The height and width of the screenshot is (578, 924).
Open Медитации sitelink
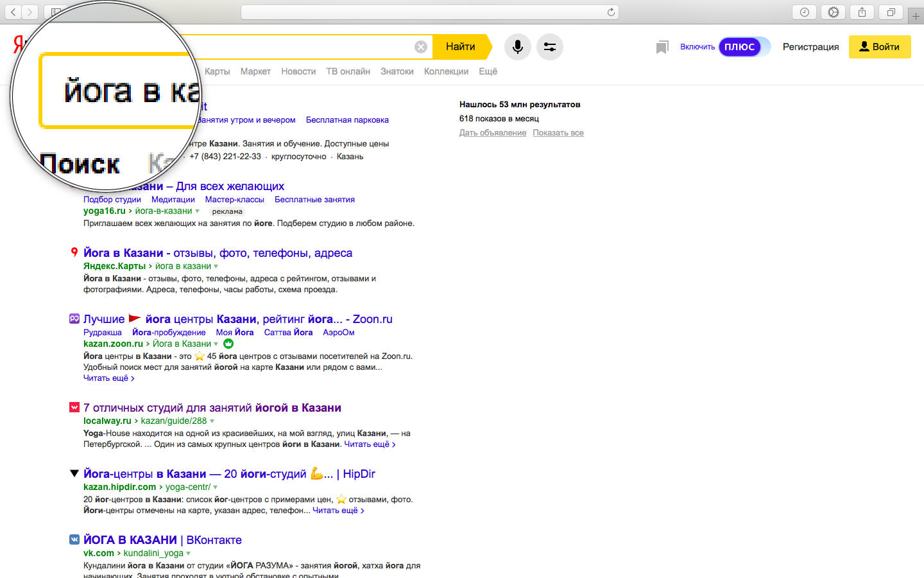pos(173,200)
